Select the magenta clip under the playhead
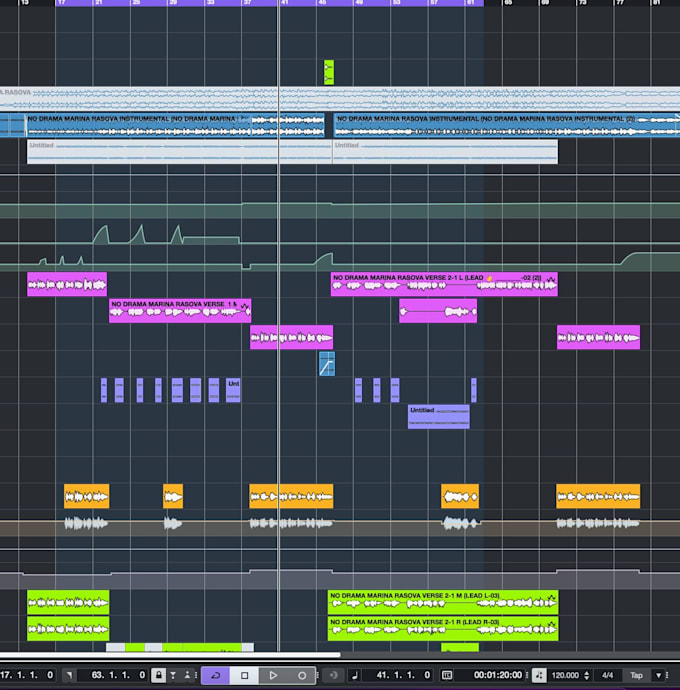The width and height of the screenshot is (680, 690). point(291,337)
